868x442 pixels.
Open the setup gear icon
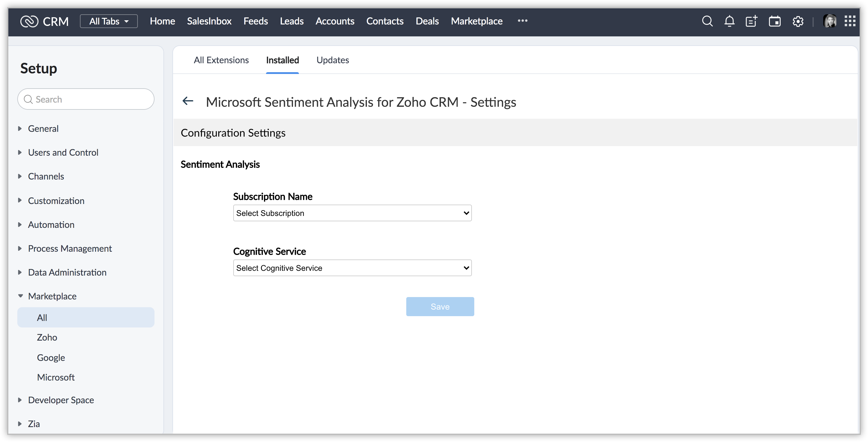(x=798, y=21)
